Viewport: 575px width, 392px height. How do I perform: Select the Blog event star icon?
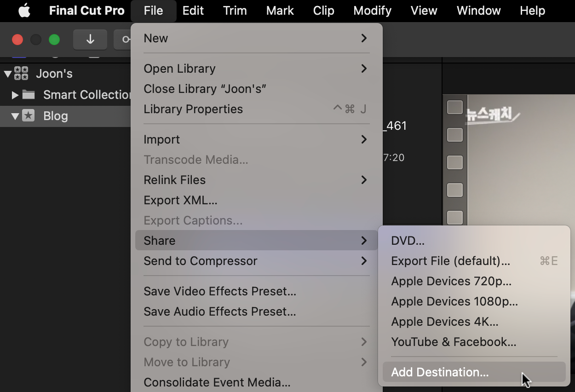29,116
